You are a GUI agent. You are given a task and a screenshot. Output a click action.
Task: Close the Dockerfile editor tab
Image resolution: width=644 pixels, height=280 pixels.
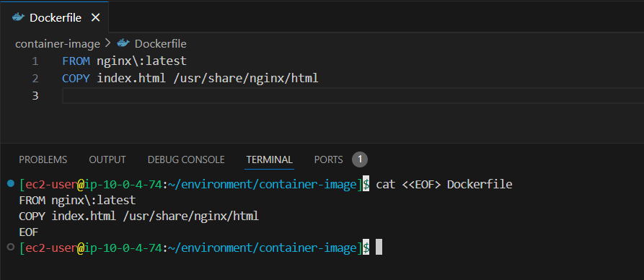[95, 17]
